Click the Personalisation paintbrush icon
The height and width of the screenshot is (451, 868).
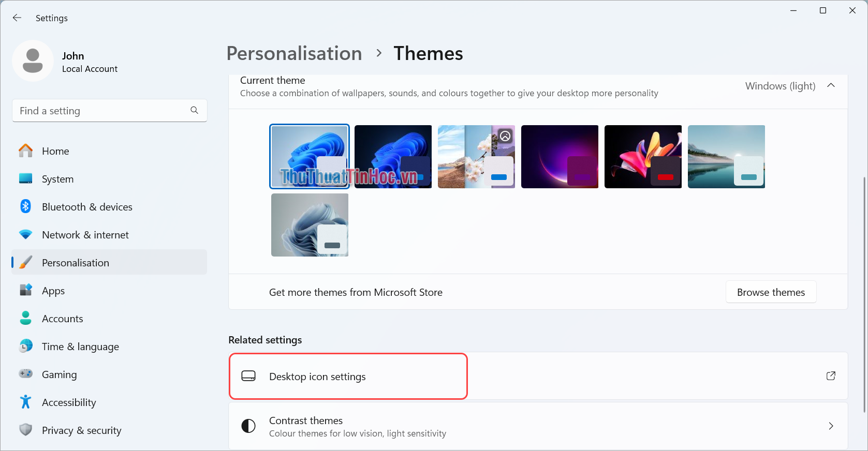[25, 262]
